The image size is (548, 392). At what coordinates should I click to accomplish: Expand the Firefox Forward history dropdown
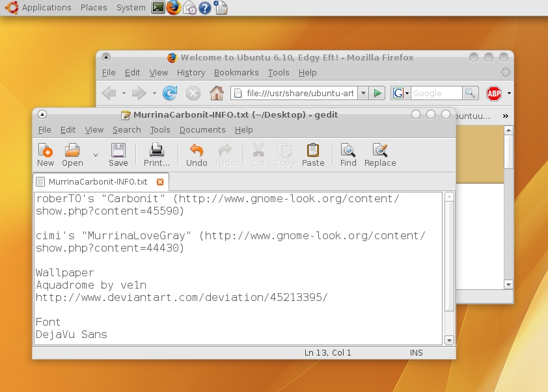click(154, 94)
